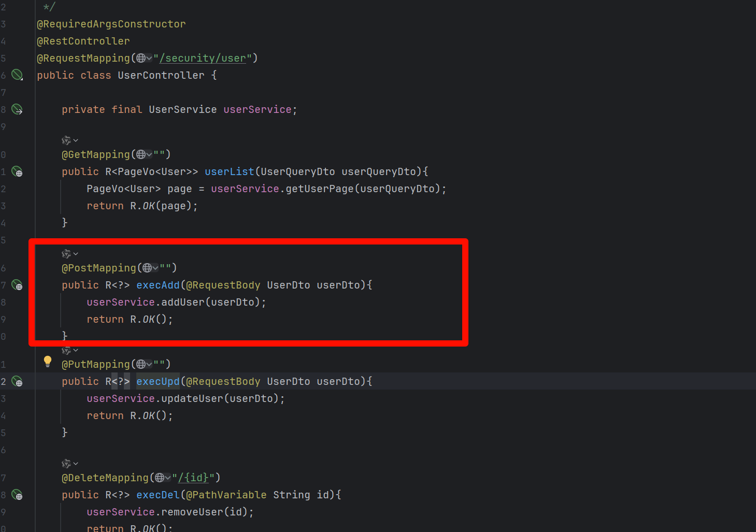Click the endpoint gutter icon for execDel method
This screenshot has width=756, height=532.
point(17,495)
